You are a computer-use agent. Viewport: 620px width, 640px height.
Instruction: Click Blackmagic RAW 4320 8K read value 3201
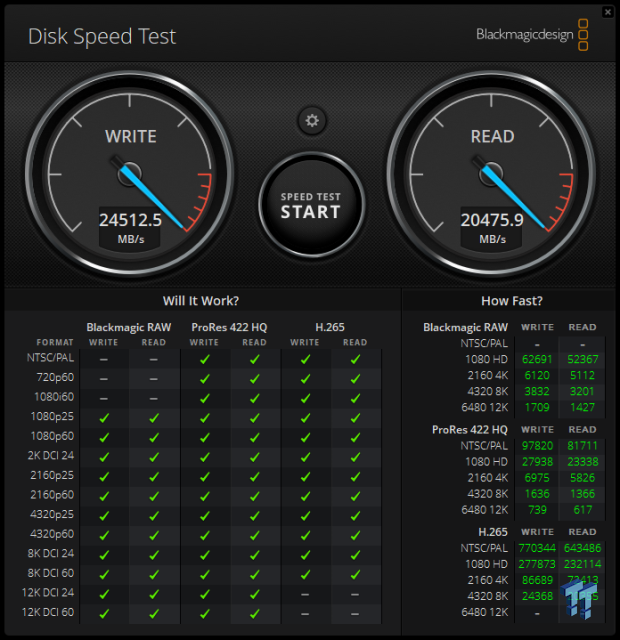coord(582,391)
